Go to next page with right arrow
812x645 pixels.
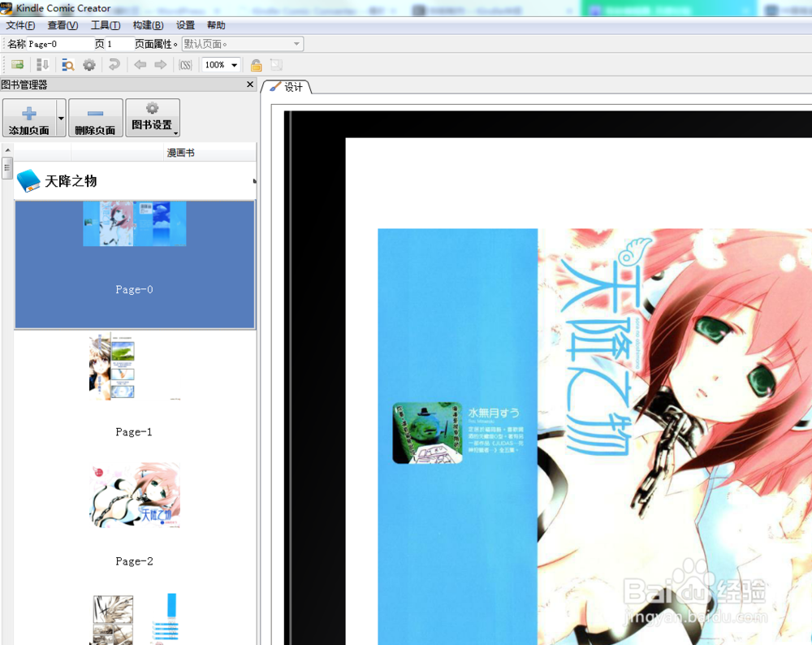(x=161, y=65)
